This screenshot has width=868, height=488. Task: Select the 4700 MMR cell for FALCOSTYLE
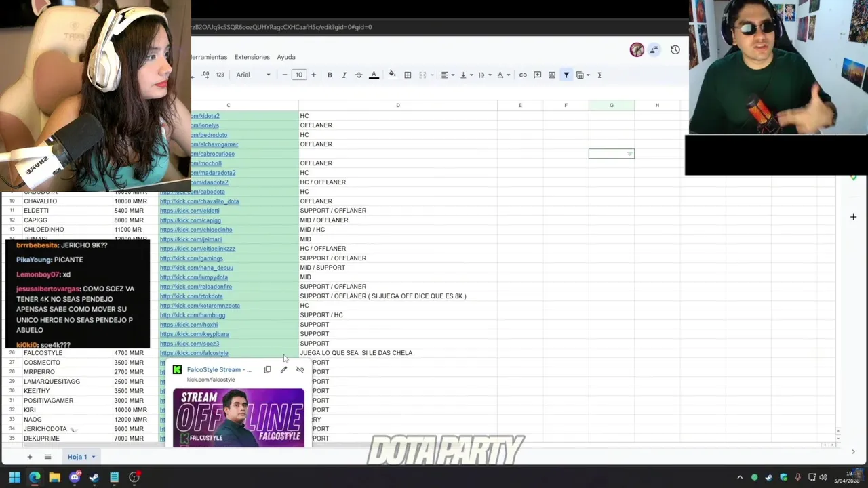[134, 353]
